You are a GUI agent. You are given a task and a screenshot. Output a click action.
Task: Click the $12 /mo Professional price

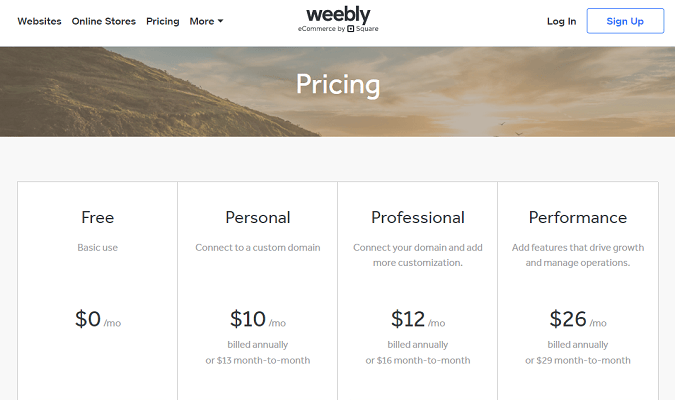coord(417,320)
